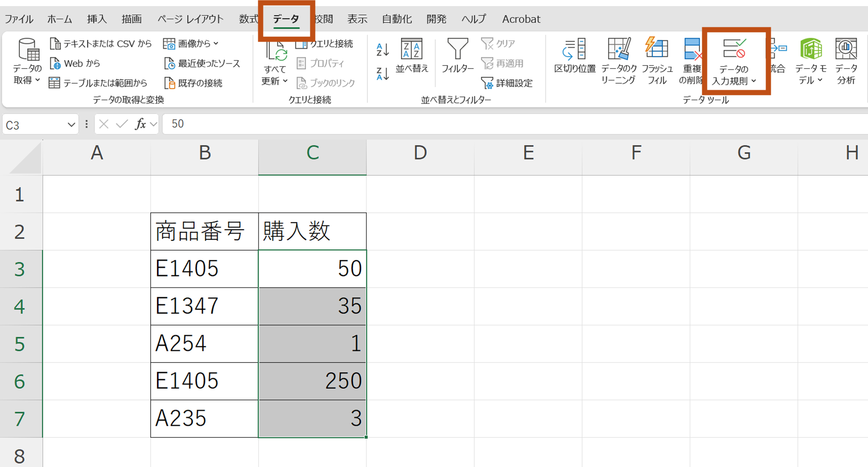Screen dimensions: 868x467
Task: Sort data ascending with the AZ icon
Action: pyautogui.click(x=381, y=50)
